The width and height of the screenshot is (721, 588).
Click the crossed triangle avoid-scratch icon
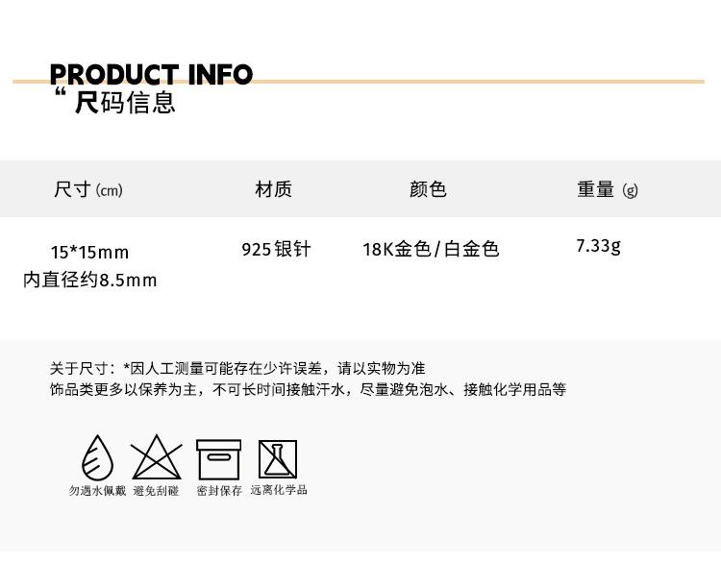157,457
